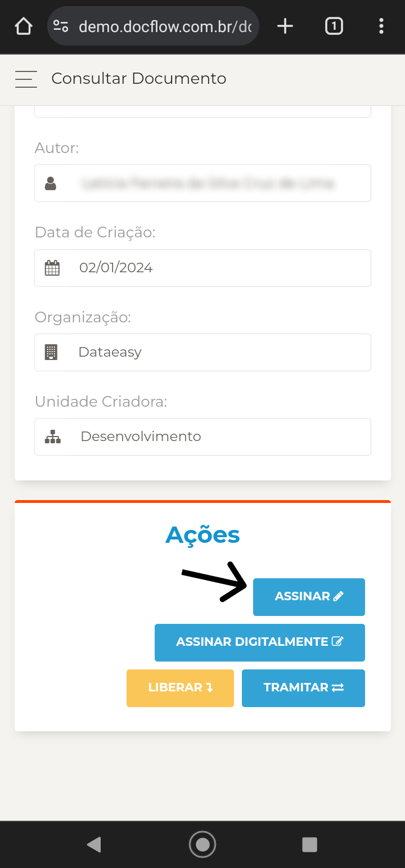Tap the Android recent apps square

point(309,844)
